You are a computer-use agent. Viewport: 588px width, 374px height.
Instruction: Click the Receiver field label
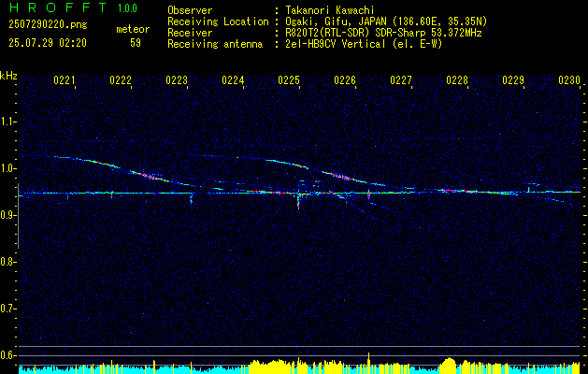[x=190, y=33]
